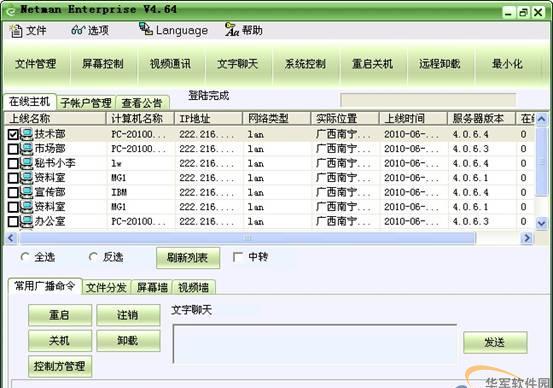
Task: Switch to the 文件分发 tab
Action: click(x=107, y=287)
